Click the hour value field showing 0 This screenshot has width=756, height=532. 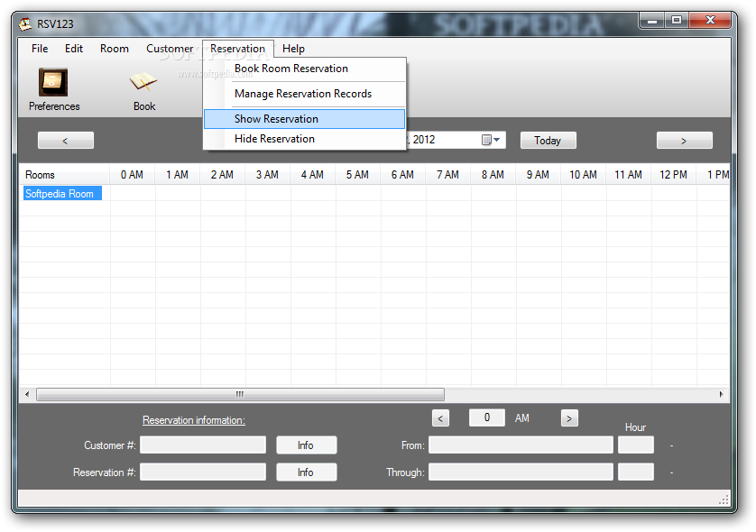[487, 417]
